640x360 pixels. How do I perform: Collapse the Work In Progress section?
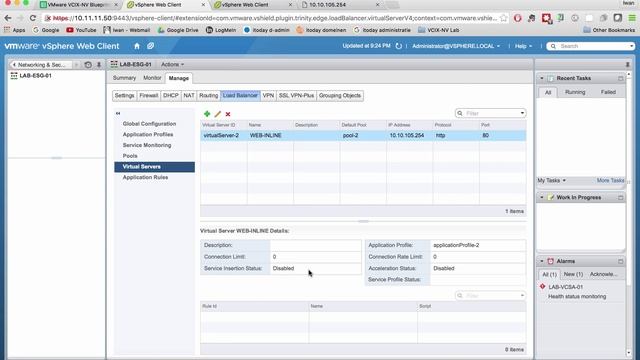coord(542,198)
